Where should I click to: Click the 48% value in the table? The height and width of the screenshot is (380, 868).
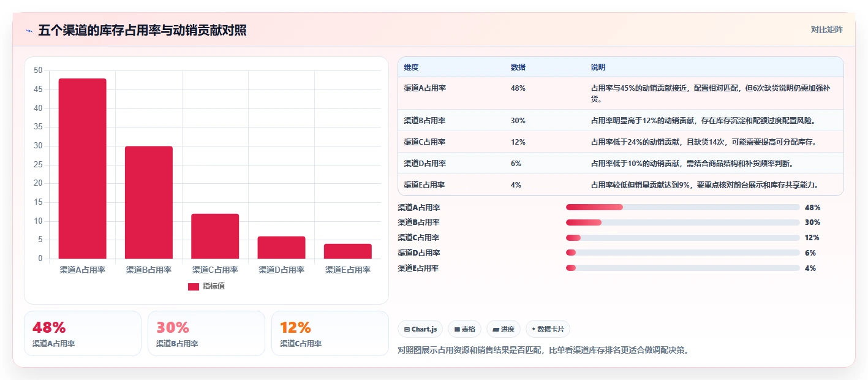coord(518,88)
